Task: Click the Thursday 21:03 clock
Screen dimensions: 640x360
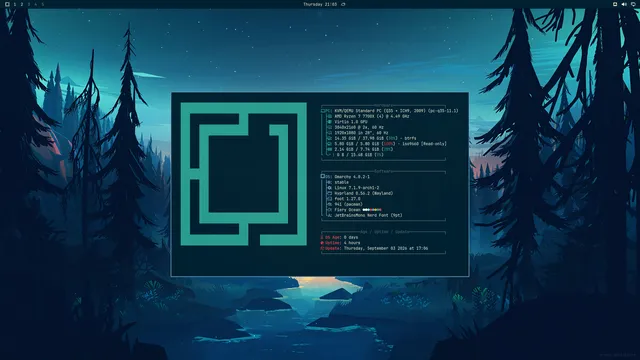Action: click(320, 4)
